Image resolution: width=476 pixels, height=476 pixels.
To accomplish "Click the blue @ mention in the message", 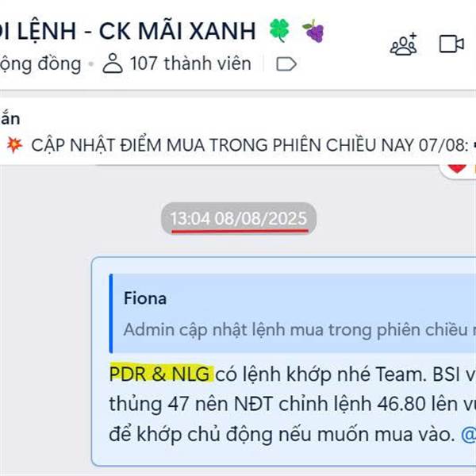I will coord(468,435).
